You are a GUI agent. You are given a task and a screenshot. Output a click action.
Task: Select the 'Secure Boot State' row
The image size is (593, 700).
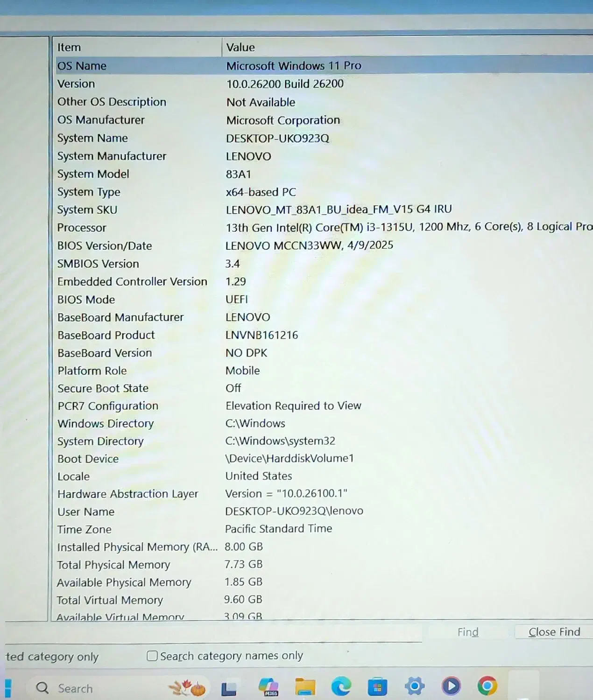pos(325,388)
